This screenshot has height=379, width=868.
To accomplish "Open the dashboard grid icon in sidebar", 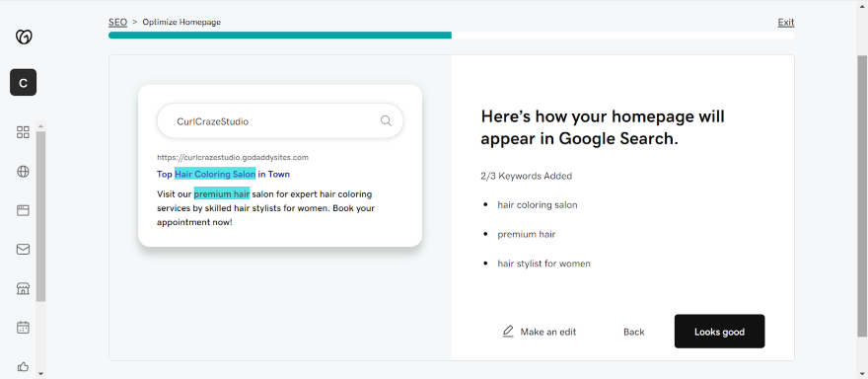I will (24, 132).
